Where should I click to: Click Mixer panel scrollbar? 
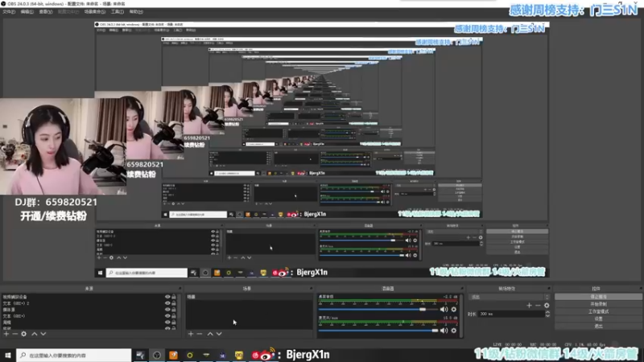(x=462, y=315)
